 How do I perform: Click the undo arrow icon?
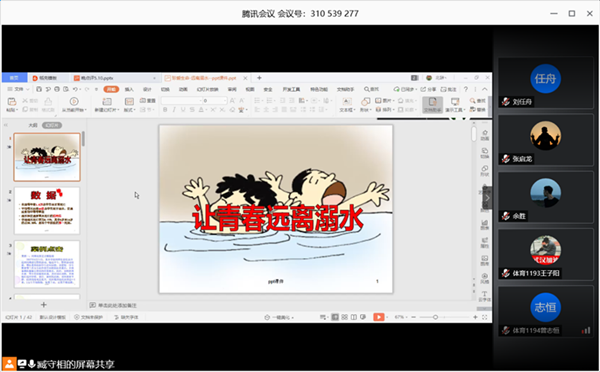pos(75,89)
